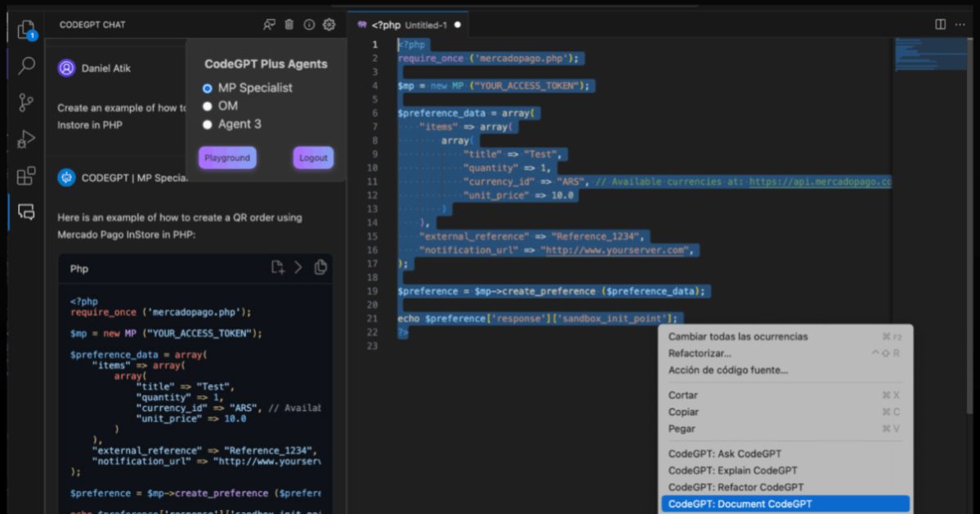Viewport: 980px width, 514px height.
Task: Clear chat with the trash icon
Action: pyautogui.click(x=289, y=25)
